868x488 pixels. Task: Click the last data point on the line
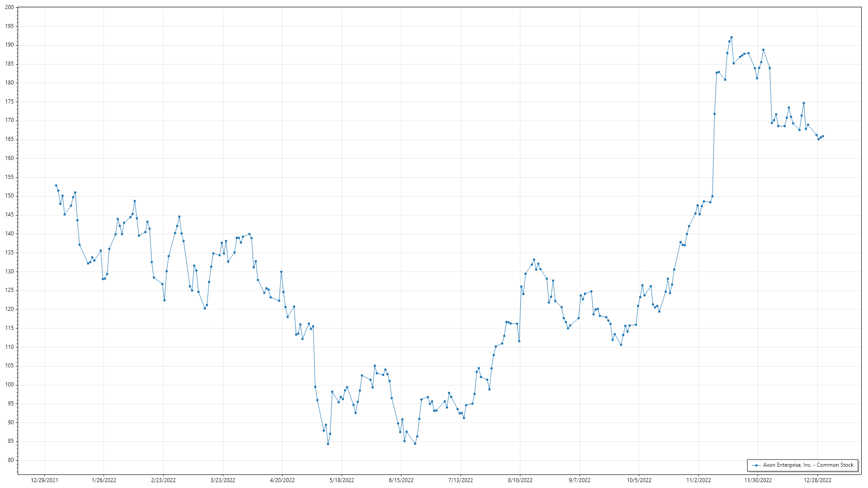point(823,136)
